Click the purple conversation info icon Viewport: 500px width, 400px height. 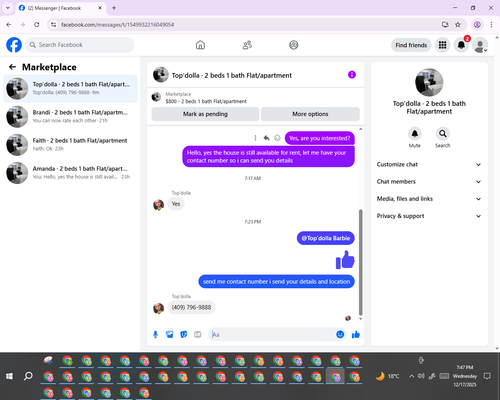coord(352,75)
